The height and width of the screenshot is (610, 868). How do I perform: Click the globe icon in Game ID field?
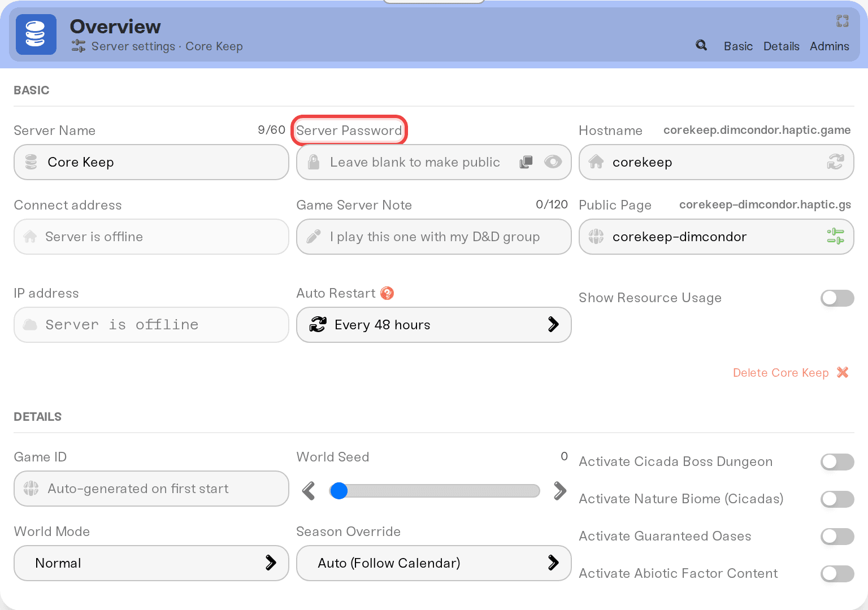[x=31, y=488]
